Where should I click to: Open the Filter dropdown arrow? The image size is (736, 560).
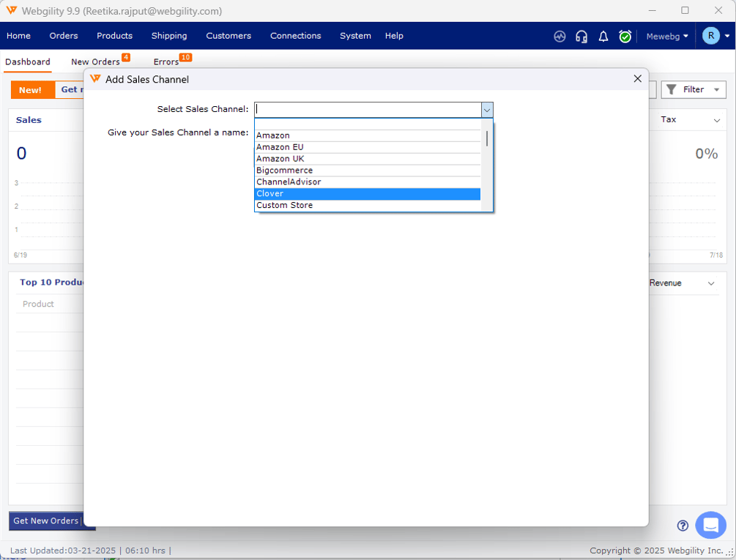tap(716, 89)
